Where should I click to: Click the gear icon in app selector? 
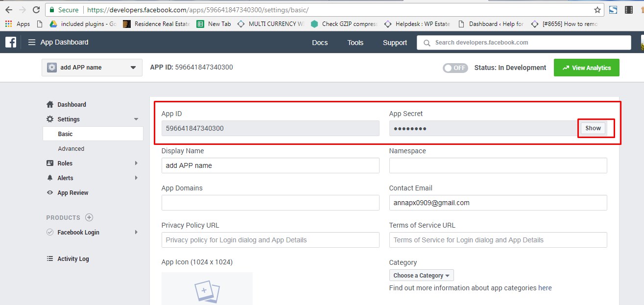(52, 68)
